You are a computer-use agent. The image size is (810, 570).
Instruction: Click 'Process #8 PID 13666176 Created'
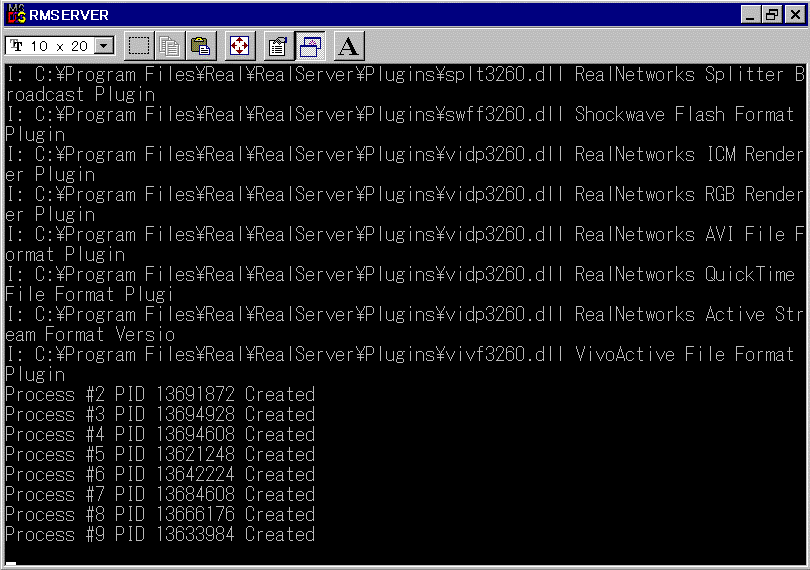tap(160, 514)
